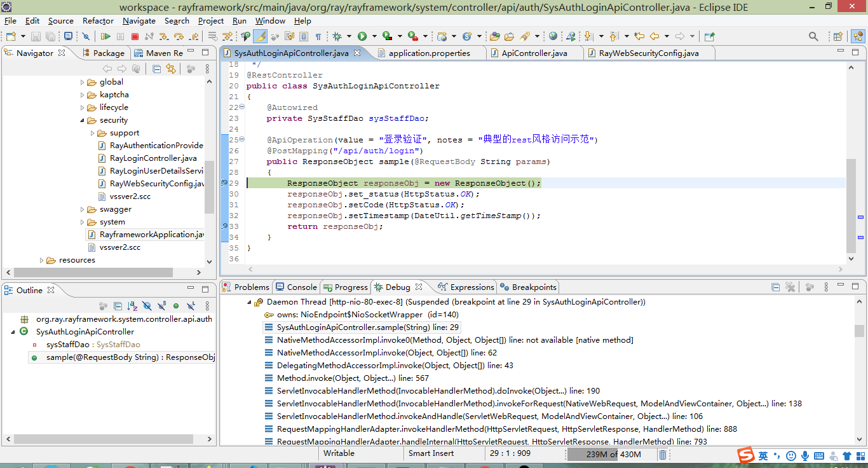Collapse the method fold marker at line 25
The image size is (868, 468).
(x=241, y=140)
